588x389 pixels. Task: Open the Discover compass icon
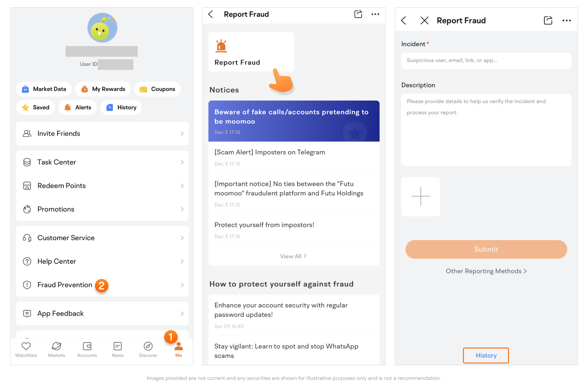coord(148,346)
